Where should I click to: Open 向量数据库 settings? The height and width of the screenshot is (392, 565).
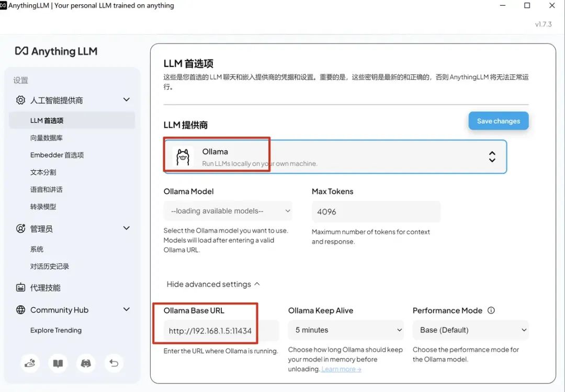click(x=47, y=138)
